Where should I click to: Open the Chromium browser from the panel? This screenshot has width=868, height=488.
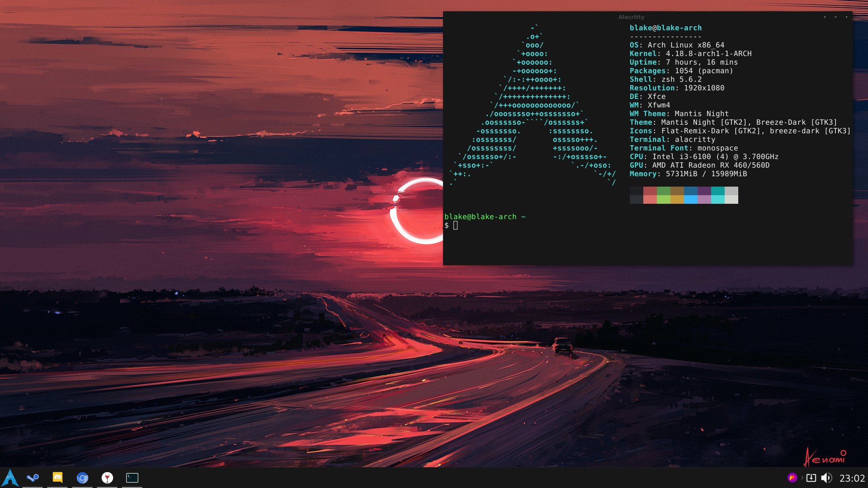pos(82,478)
